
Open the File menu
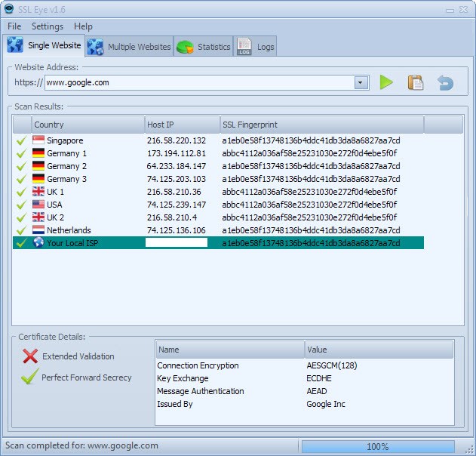coord(14,26)
